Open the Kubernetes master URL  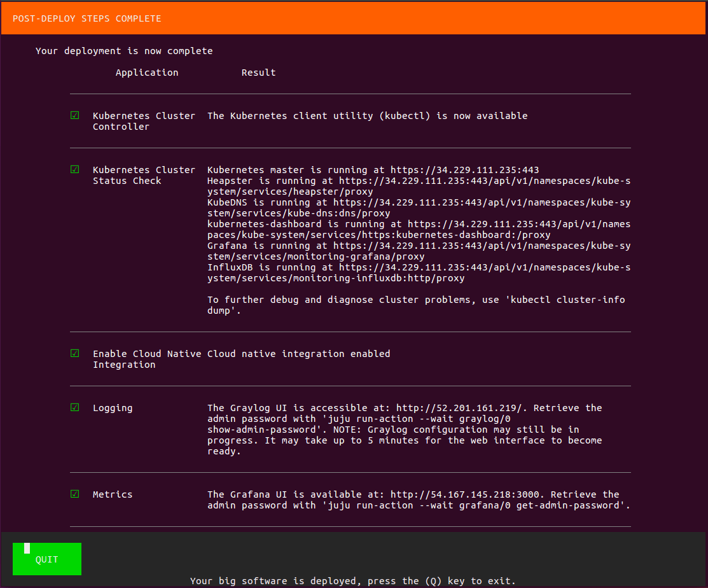(464, 170)
